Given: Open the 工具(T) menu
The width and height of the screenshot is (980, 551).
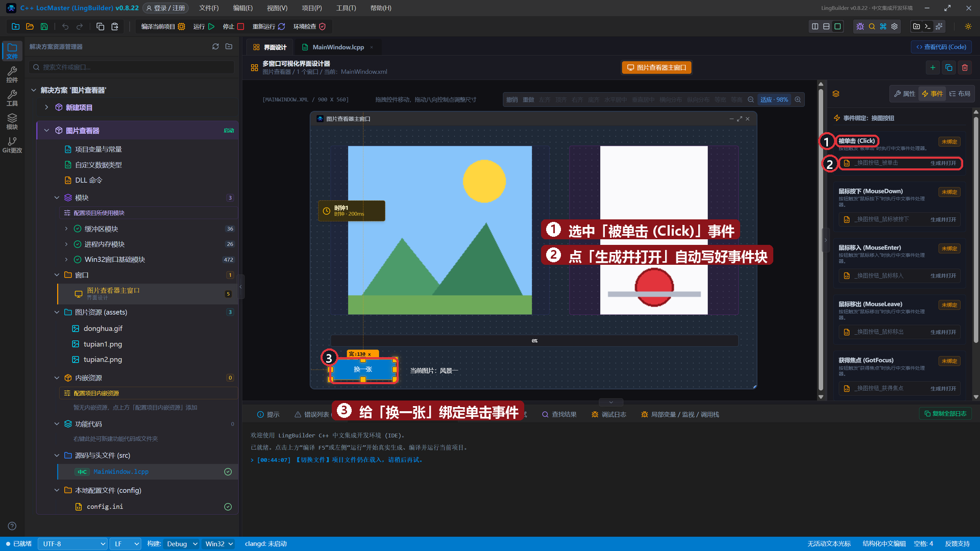Looking at the screenshot, I should click(346, 8).
